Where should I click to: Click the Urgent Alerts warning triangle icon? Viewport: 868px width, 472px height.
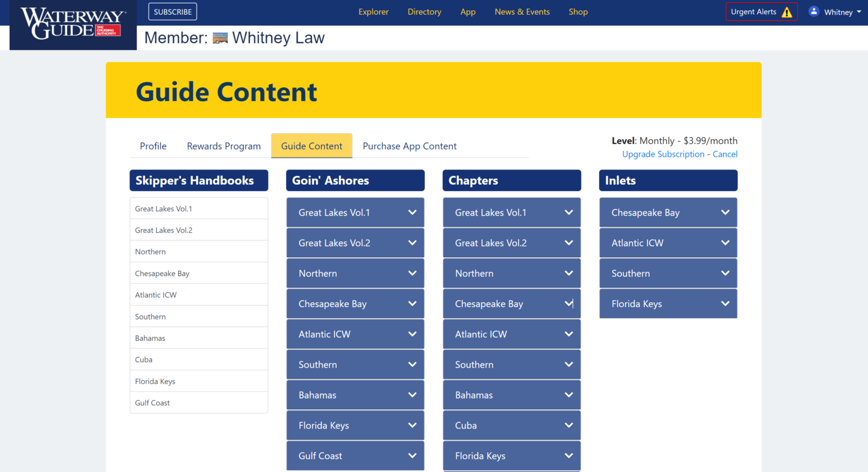[x=787, y=12]
